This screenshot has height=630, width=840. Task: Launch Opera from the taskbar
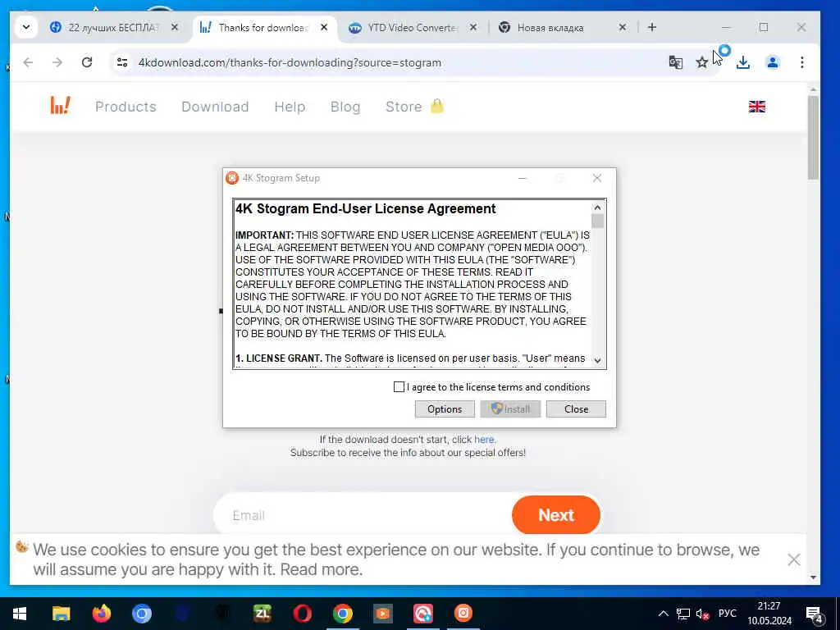click(303, 614)
